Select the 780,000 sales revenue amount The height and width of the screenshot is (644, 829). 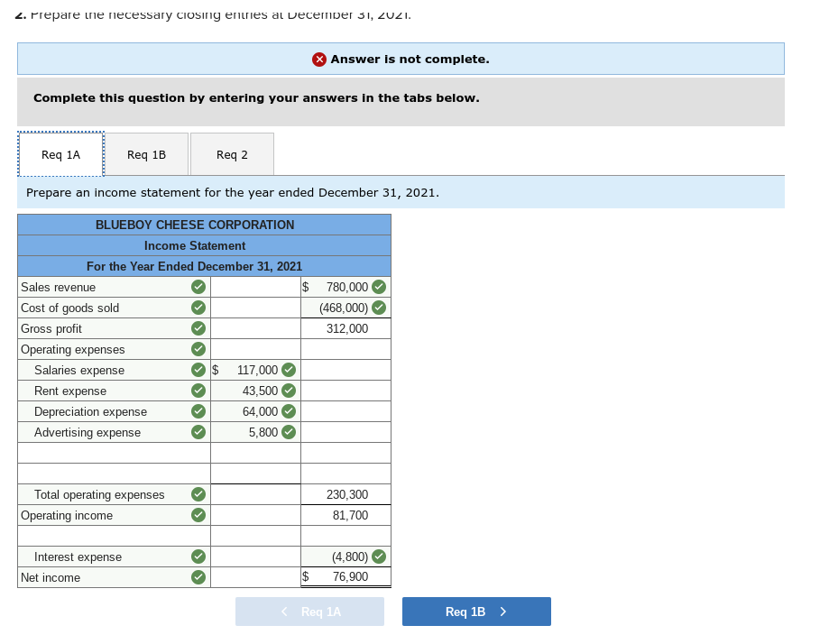pos(345,287)
